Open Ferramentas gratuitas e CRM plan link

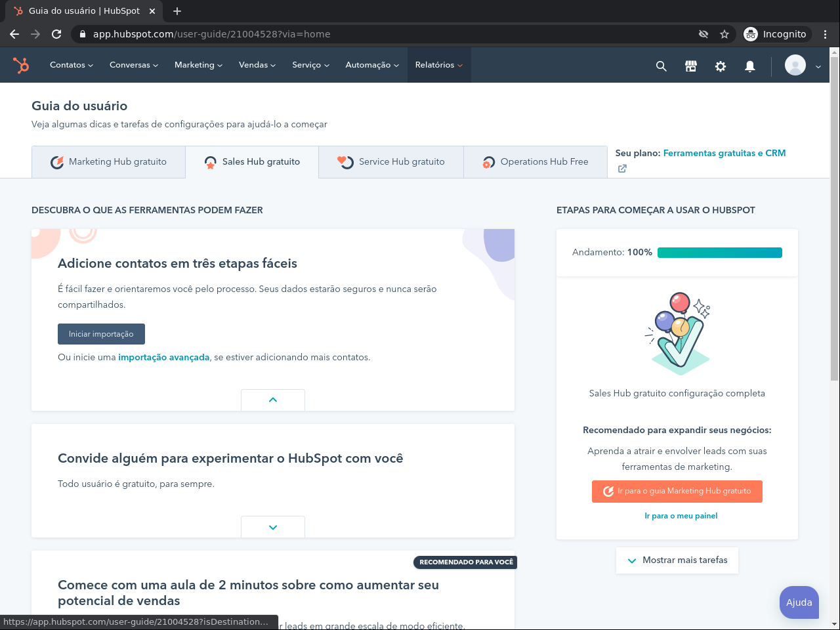coord(724,153)
